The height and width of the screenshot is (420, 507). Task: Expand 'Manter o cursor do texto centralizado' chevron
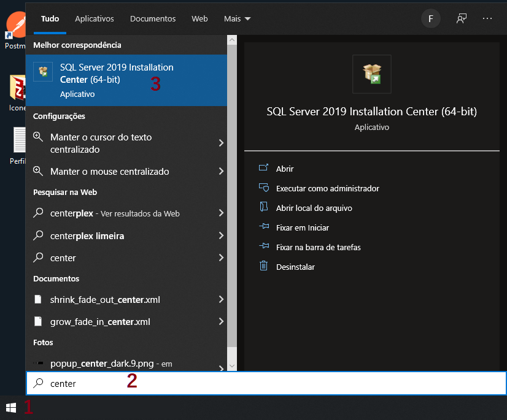click(221, 143)
